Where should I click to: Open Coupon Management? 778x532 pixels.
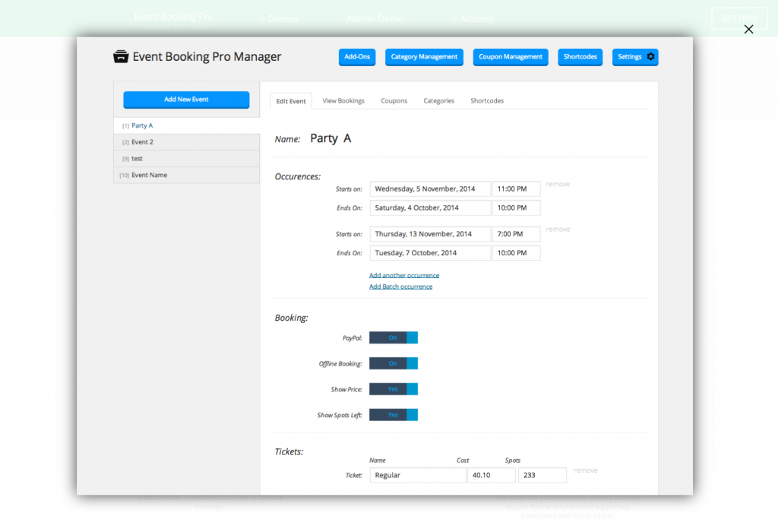click(511, 57)
